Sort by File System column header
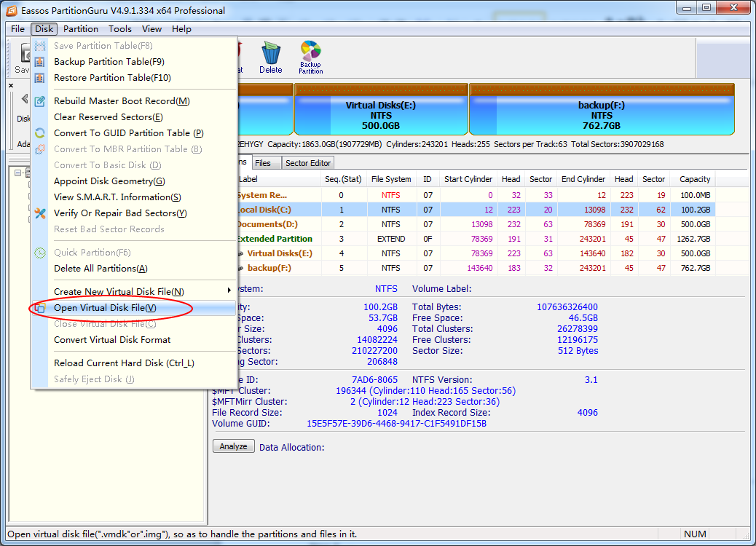Screen dimensions: 756x546 click(x=391, y=179)
